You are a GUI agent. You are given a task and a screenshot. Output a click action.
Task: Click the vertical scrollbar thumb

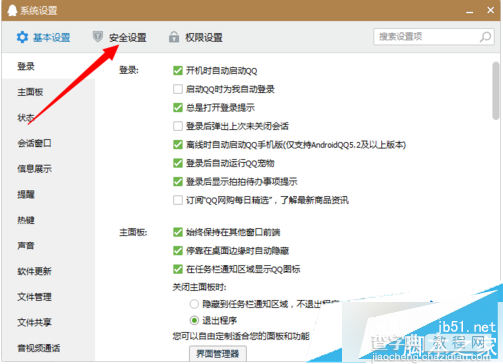(x=496, y=91)
